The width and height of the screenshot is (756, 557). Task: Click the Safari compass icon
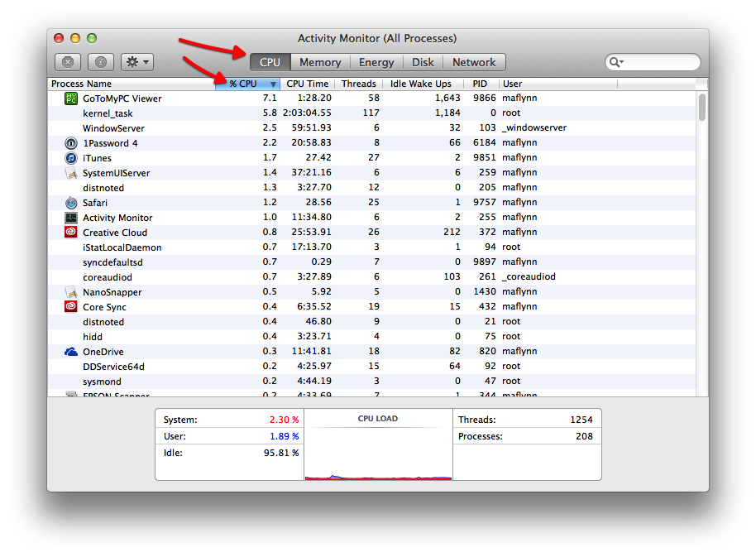(x=71, y=203)
